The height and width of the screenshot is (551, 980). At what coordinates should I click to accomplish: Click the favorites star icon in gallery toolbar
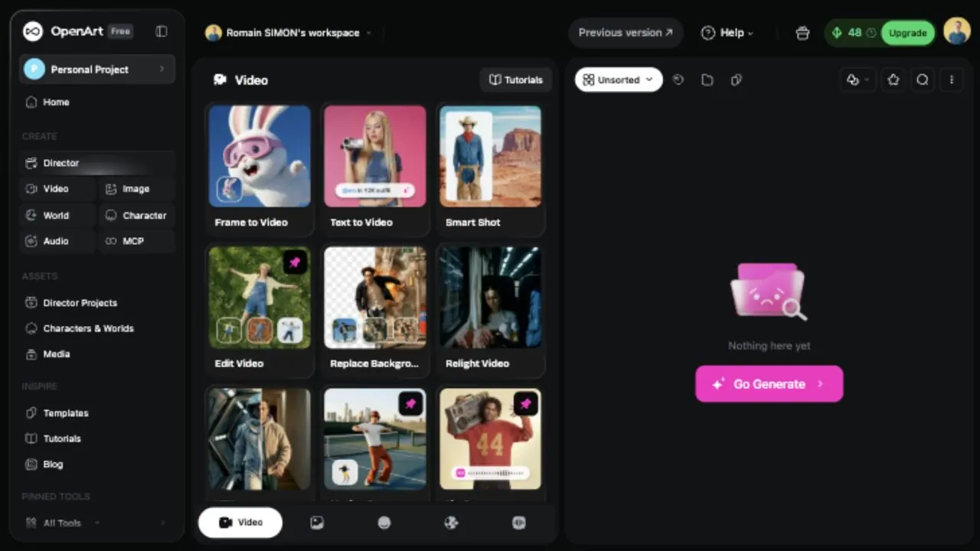pyautogui.click(x=893, y=80)
